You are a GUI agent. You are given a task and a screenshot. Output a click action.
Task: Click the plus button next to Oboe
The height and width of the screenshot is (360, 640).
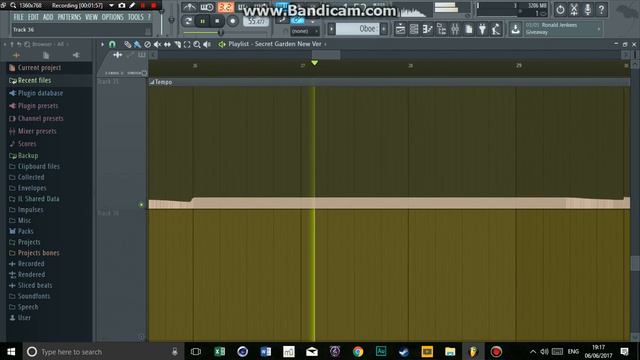coord(384,29)
